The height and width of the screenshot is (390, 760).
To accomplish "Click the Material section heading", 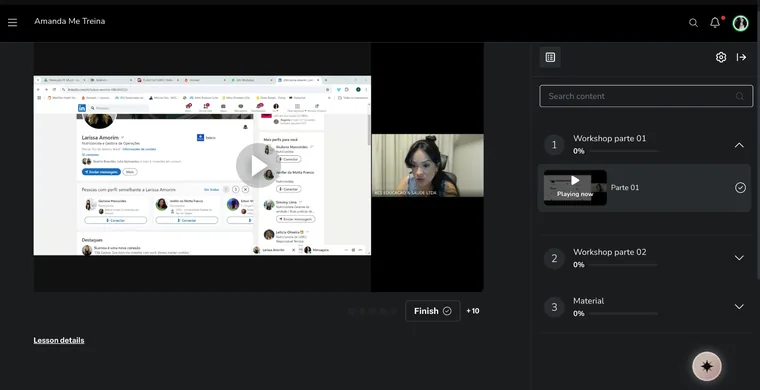I will tap(588, 301).
